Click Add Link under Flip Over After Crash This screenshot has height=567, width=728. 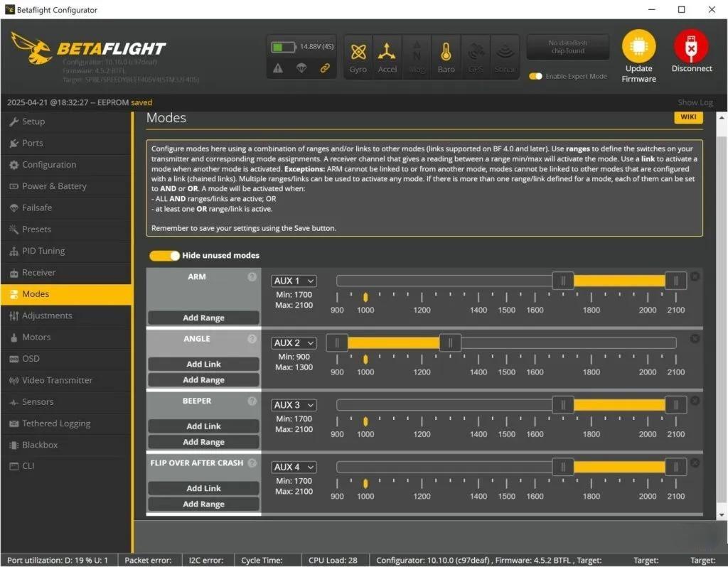click(203, 489)
